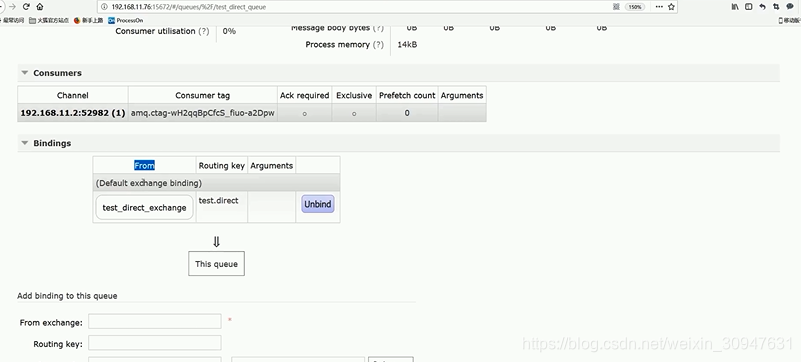Focus the Routing key input field

pos(155,343)
